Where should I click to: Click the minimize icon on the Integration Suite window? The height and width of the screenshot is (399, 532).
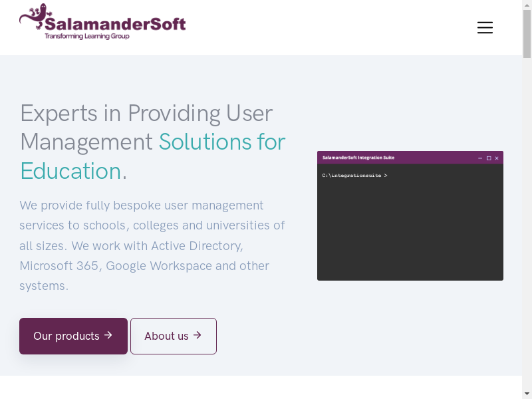pos(480,158)
